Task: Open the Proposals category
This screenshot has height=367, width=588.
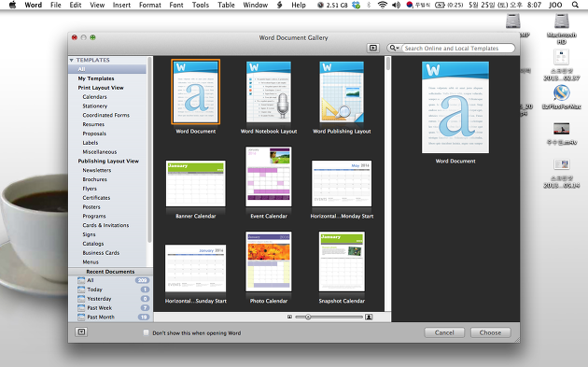Action: [x=94, y=134]
